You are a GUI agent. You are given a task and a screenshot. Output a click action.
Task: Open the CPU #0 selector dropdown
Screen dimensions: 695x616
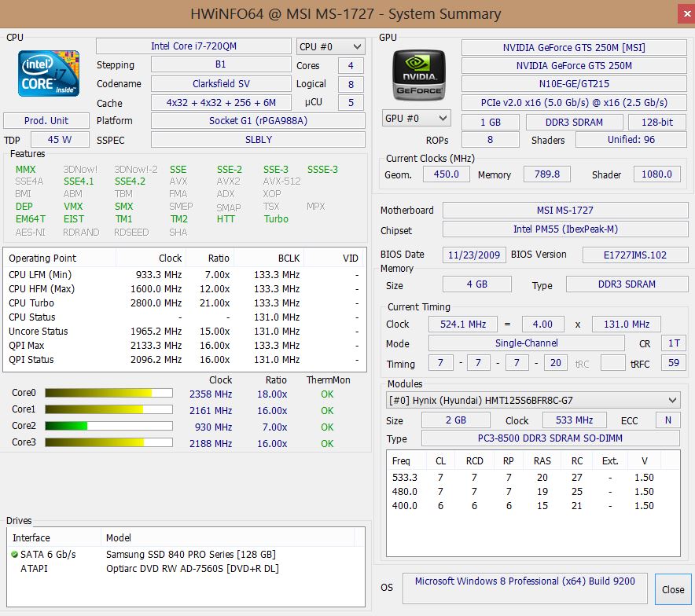[x=331, y=46]
